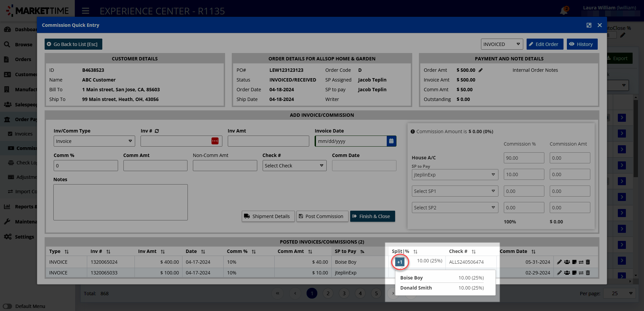Click Go Back to List button
This screenshot has height=311, width=644.
73,44
